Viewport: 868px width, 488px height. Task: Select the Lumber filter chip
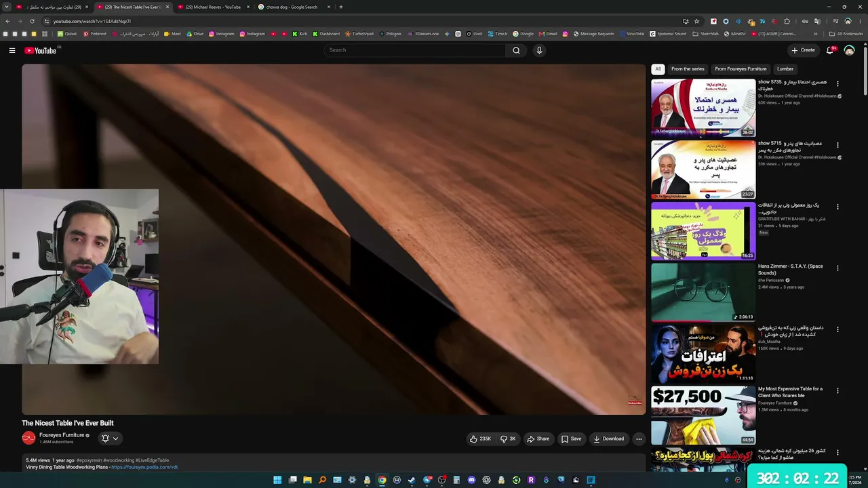[x=785, y=69]
